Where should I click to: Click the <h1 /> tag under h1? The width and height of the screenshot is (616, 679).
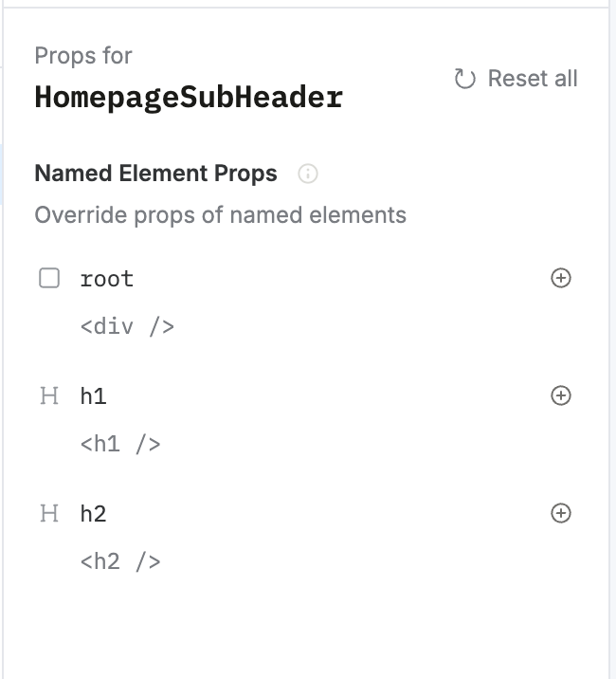pos(120,444)
